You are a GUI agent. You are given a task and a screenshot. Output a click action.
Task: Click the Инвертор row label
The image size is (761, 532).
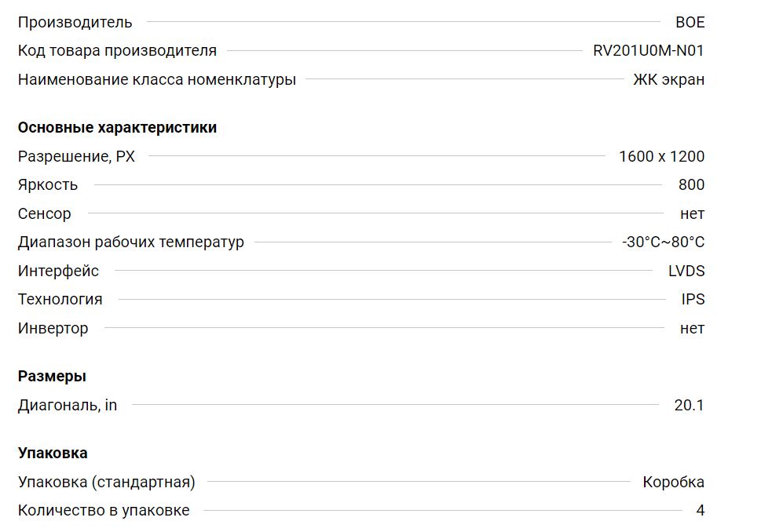coord(53,328)
